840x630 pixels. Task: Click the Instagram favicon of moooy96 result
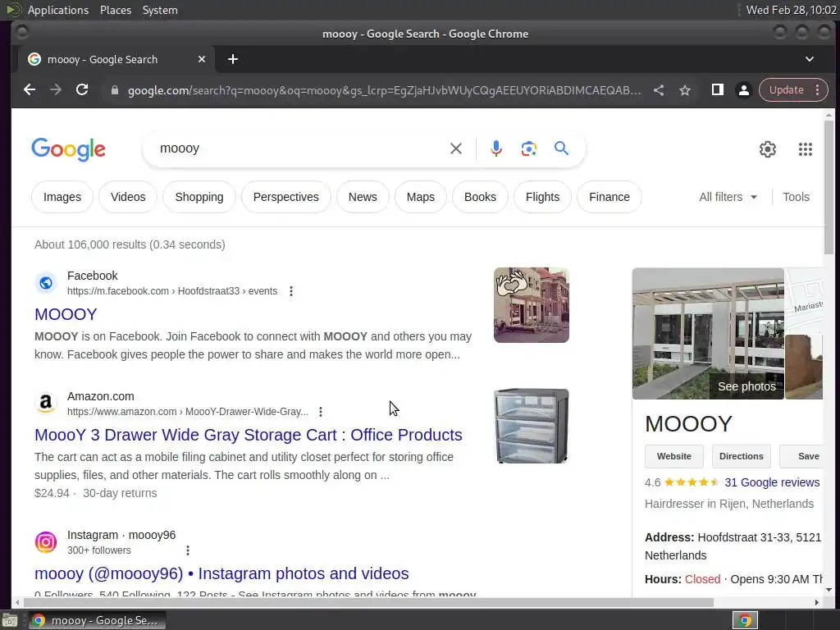point(46,542)
